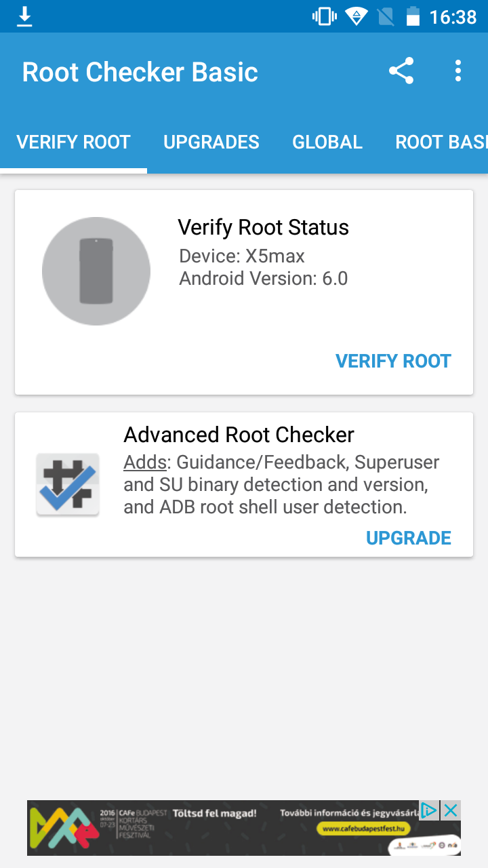This screenshot has width=488, height=868.
Task: Tap the gray phone device icon
Action: coord(96,271)
